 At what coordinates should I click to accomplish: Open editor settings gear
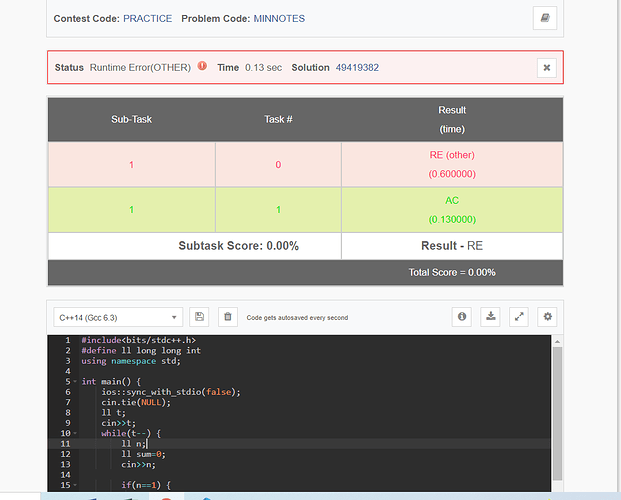coord(547,317)
